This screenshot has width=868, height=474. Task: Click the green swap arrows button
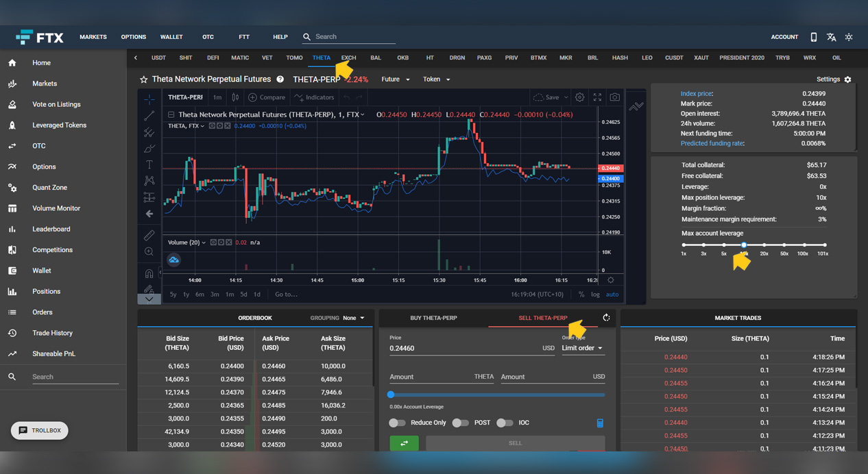(404, 443)
